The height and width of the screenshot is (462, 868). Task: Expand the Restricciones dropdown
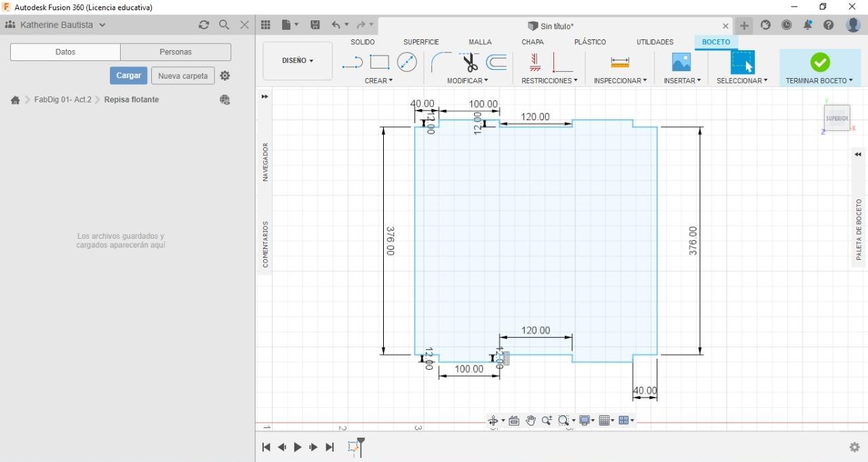(549, 81)
